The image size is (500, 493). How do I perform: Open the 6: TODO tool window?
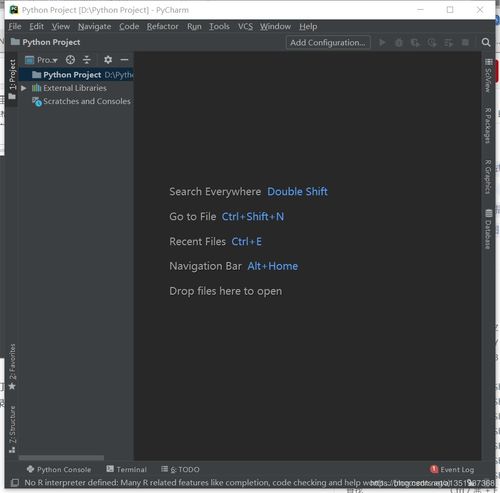180,469
